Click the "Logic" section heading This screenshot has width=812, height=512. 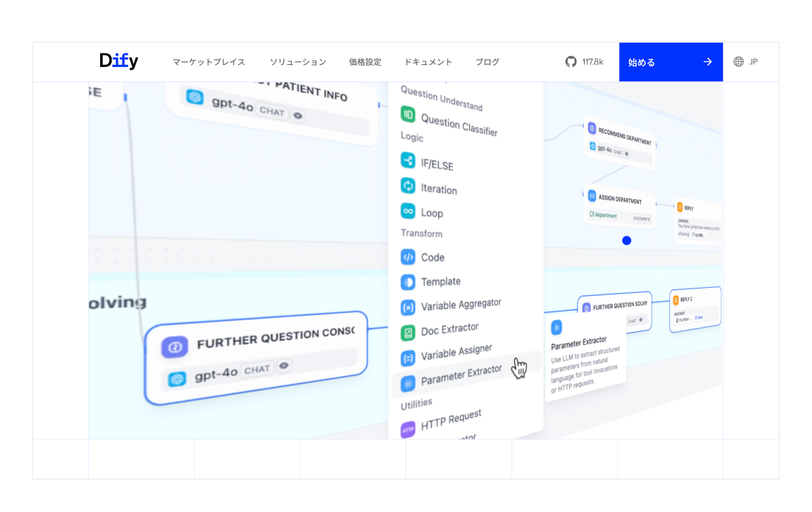click(412, 137)
